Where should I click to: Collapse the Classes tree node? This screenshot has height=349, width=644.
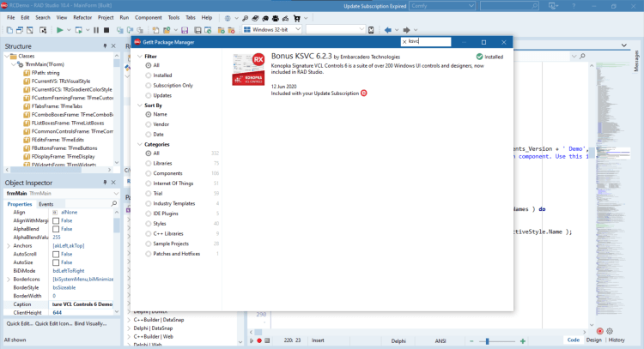(x=7, y=57)
